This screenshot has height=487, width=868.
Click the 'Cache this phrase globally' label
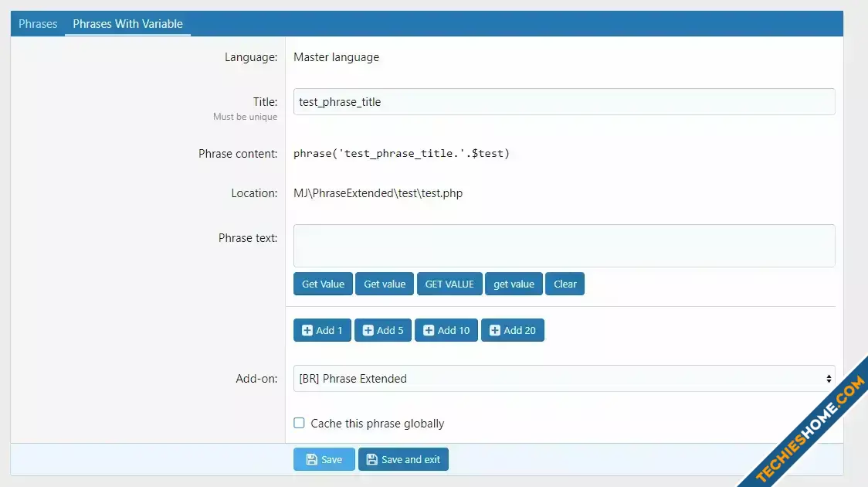pos(378,424)
